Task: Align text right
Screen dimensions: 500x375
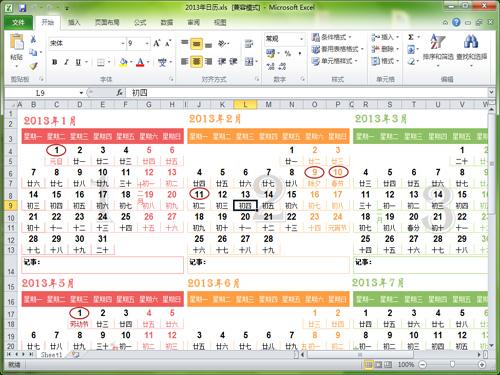Action: click(208, 62)
